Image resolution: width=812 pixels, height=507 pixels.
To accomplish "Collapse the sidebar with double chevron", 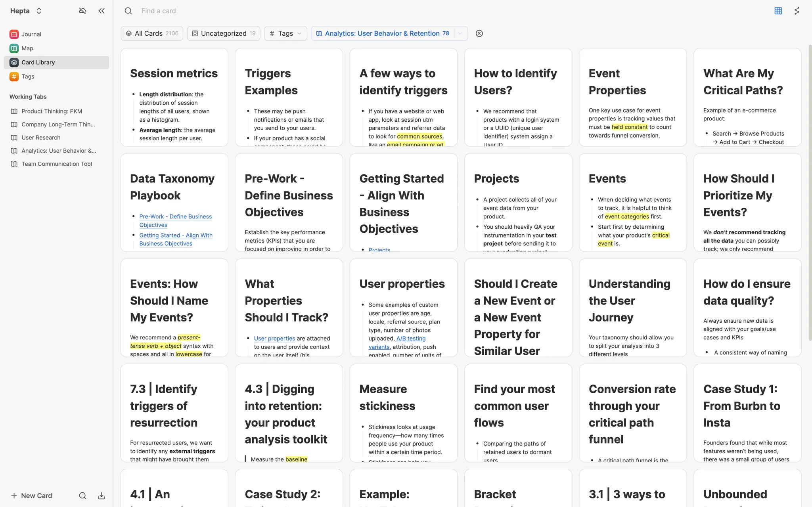I will 101,11.
